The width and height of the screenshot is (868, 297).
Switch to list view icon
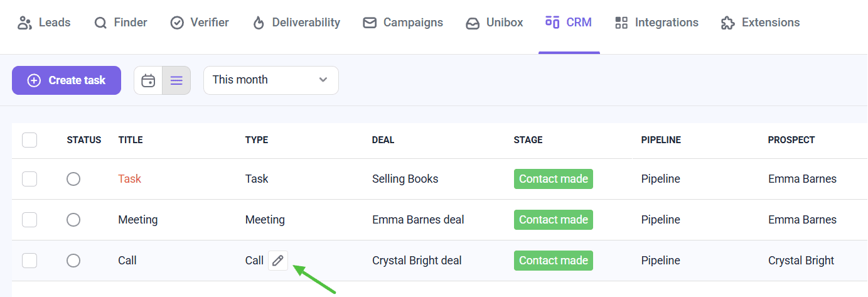pos(176,80)
